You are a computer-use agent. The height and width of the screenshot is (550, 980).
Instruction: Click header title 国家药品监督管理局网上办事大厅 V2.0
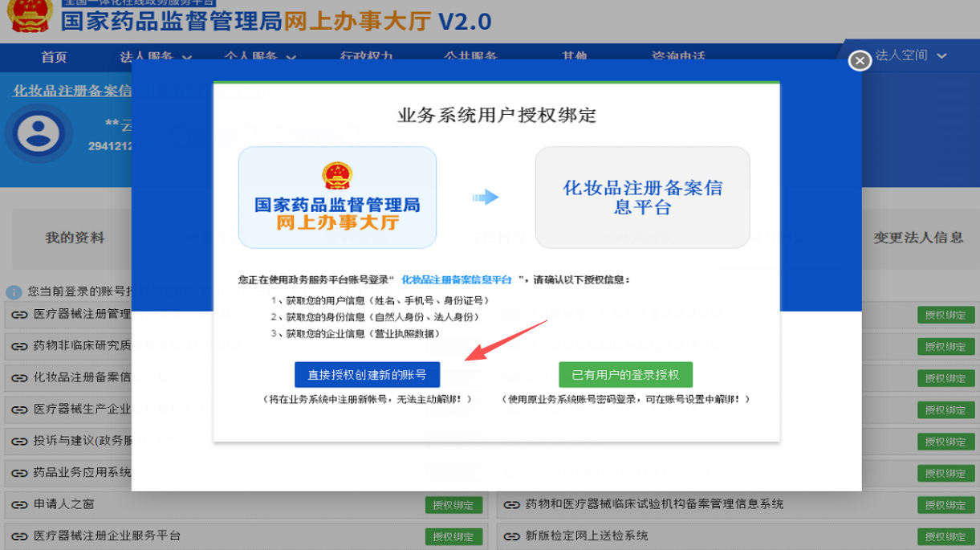276,21
